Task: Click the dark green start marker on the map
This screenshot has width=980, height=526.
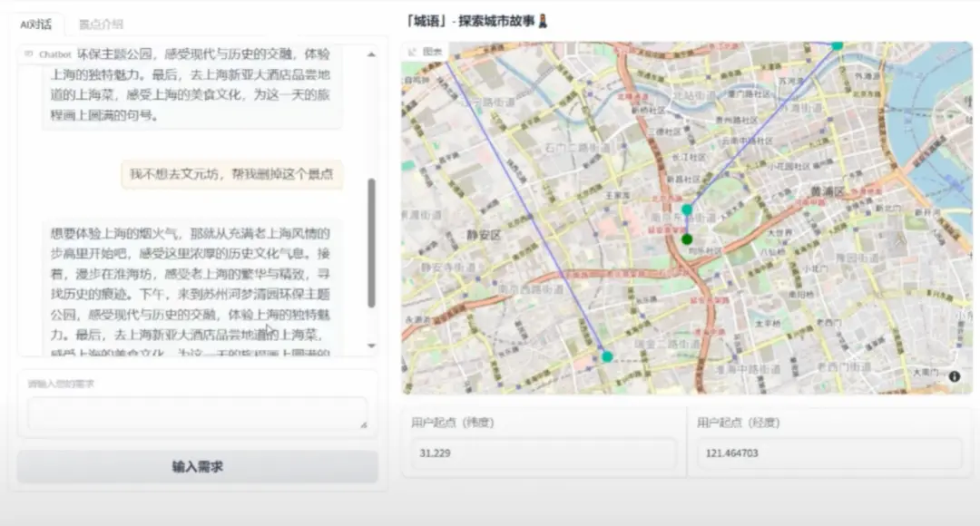Action: pos(687,239)
